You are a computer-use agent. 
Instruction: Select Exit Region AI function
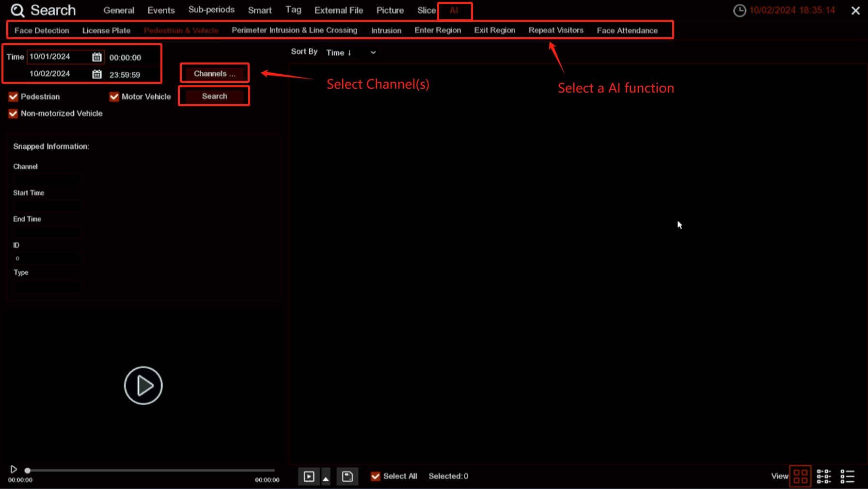coord(495,30)
